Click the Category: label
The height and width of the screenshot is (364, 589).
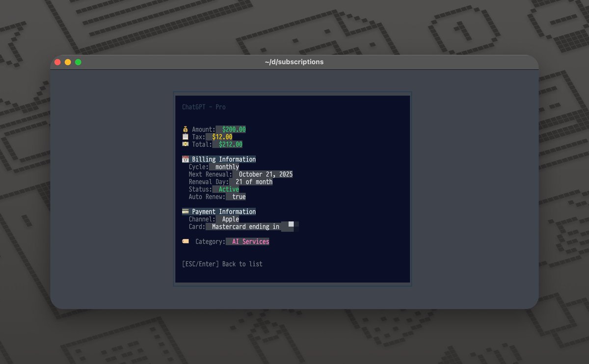coord(211,241)
